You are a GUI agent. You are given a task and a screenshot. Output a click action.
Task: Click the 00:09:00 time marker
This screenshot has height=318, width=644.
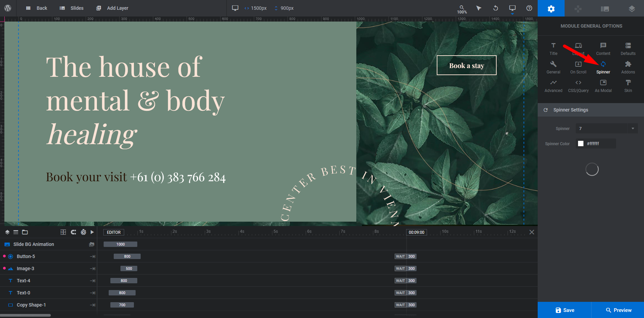(417, 232)
